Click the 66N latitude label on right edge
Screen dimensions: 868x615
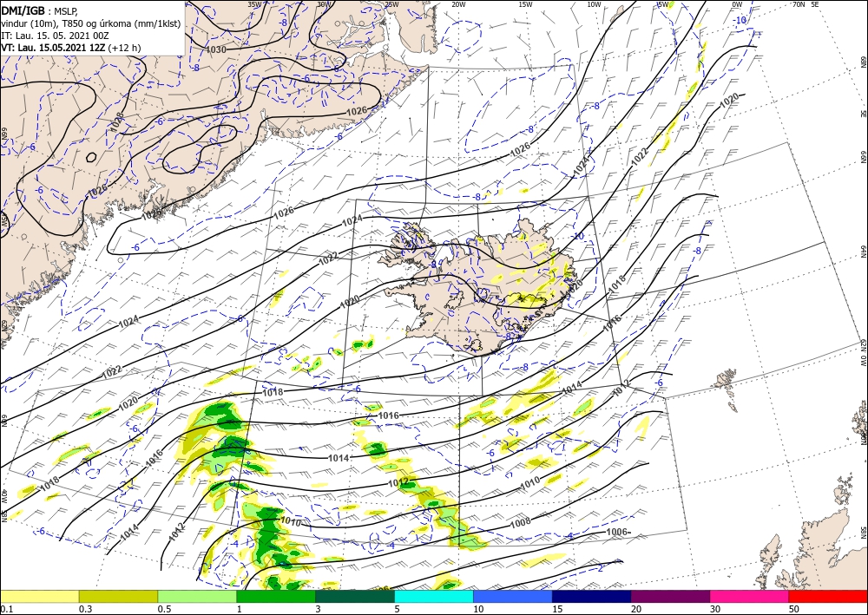(x=863, y=158)
